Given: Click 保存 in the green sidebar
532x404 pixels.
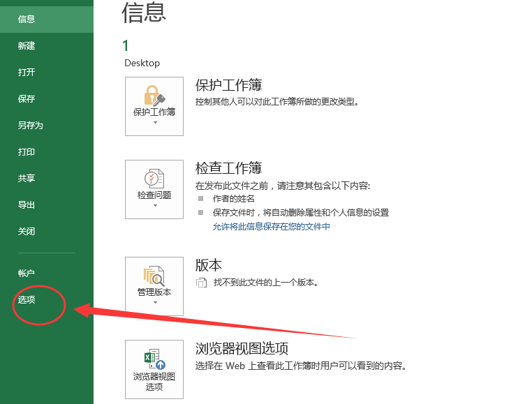Looking at the screenshot, I should (x=27, y=98).
